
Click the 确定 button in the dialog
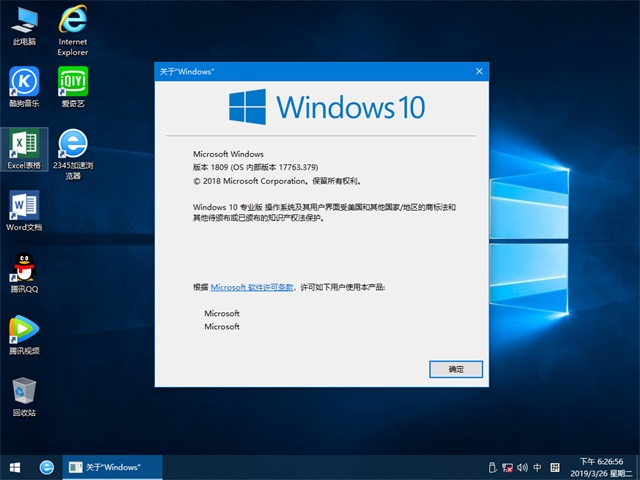point(456,369)
